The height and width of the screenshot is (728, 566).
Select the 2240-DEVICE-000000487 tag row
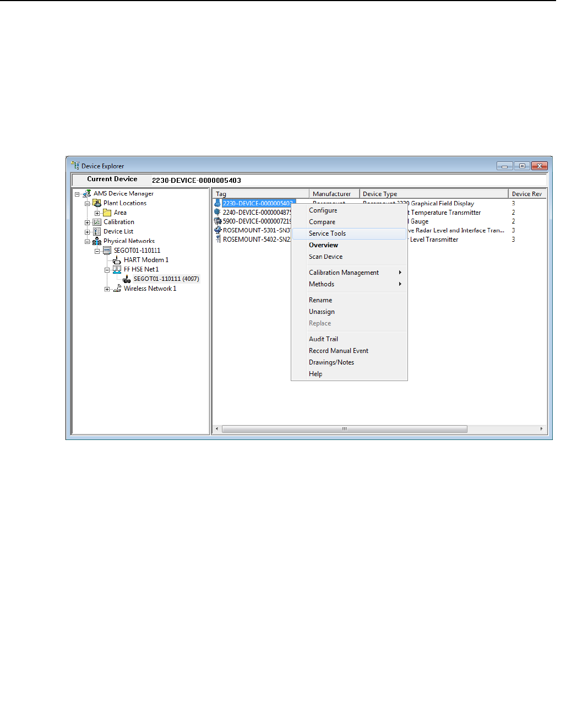[x=257, y=213]
